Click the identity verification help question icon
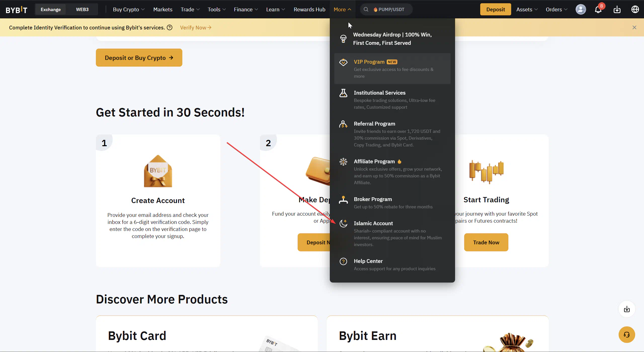 (x=170, y=27)
